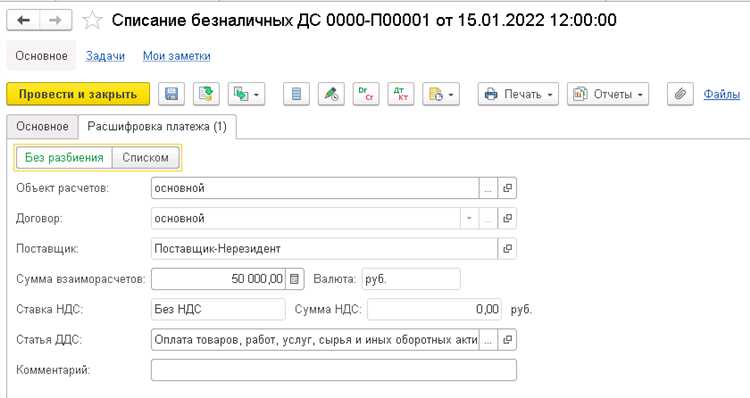Viewport: 750px width, 398px height.
Task: Open the Поставщик item icon
Action: pyautogui.click(x=507, y=249)
